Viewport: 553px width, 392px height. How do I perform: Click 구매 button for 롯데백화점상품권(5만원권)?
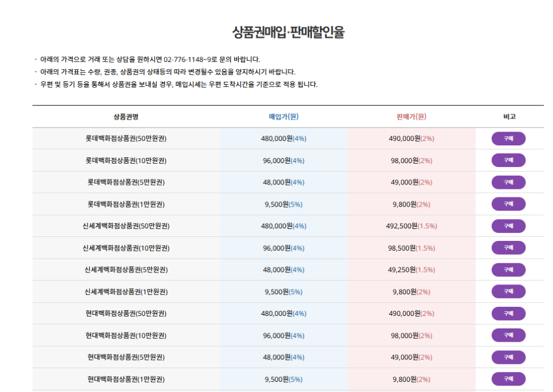pyautogui.click(x=508, y=182)
